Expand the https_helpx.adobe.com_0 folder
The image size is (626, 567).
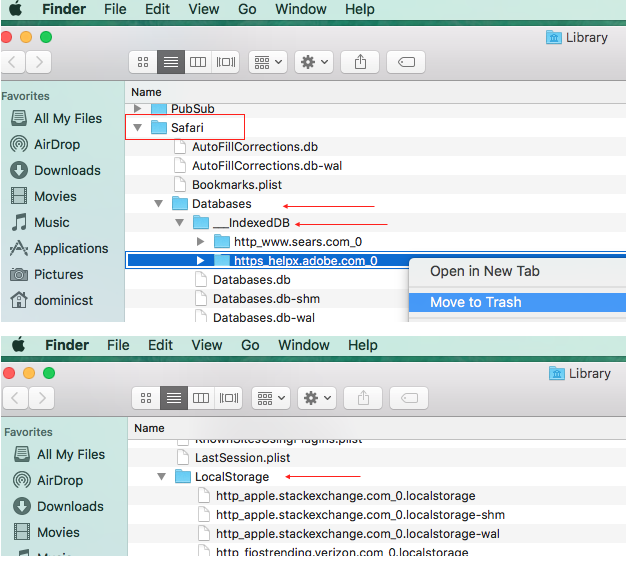[200, 261]
